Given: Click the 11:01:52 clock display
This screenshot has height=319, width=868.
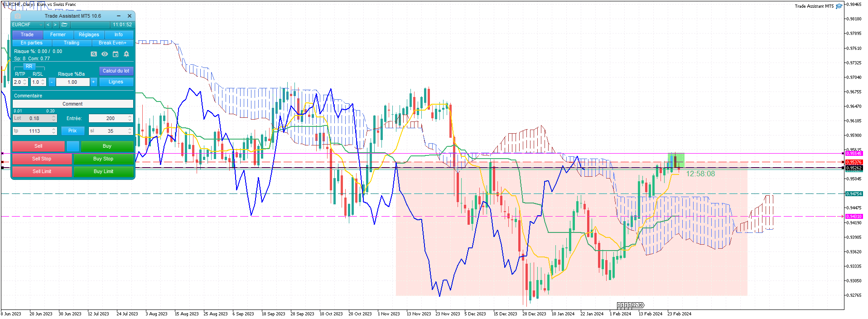Looking at the screenshot, I should pyautogui.click(x=122, y=24).
